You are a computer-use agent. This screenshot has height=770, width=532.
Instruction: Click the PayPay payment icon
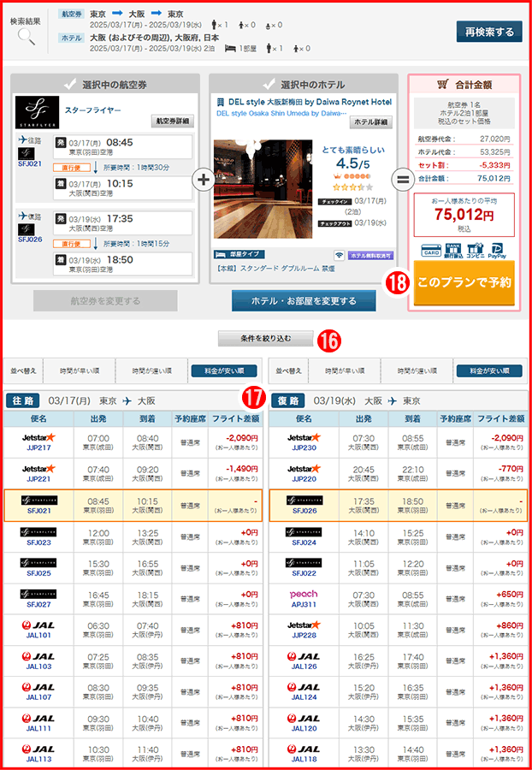[497, 250]
